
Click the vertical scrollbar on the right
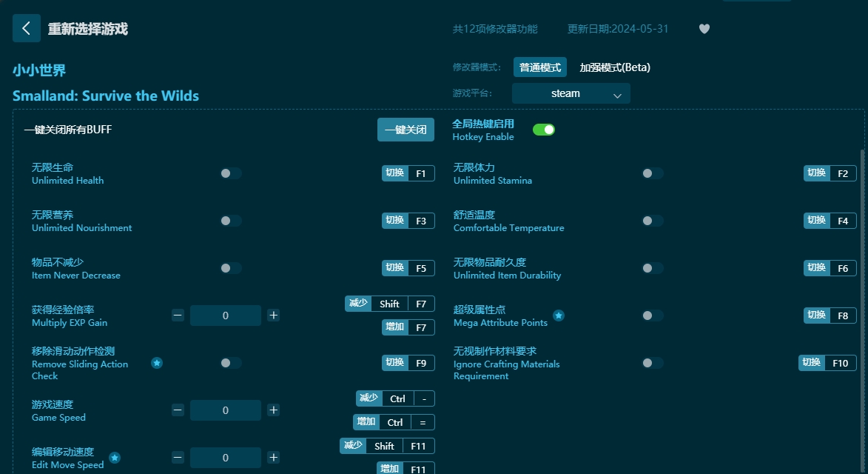(861, 296)
